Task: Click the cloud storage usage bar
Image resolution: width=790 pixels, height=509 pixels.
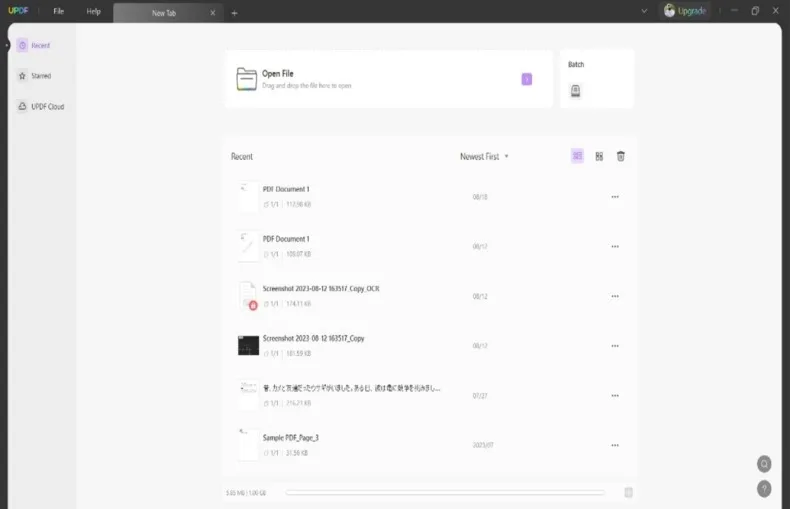Action: pos(444,492)
